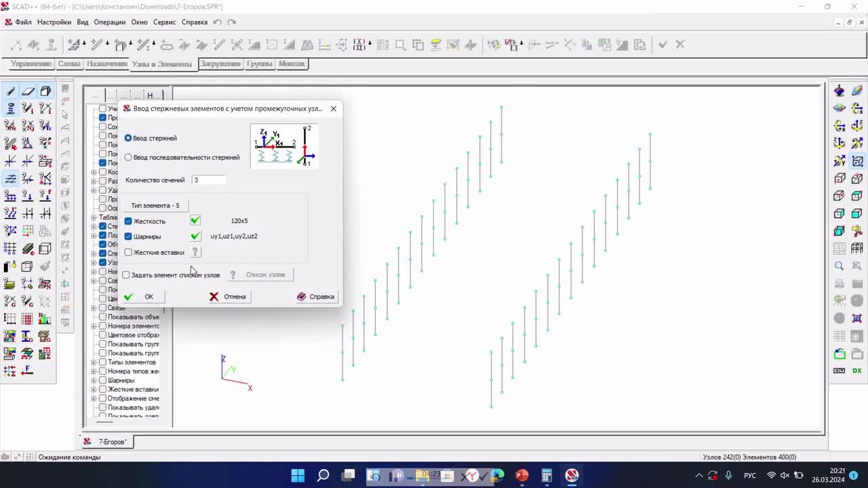
Task: Click Отмена to cancel the dialog
Action: [x=229, y=296]
